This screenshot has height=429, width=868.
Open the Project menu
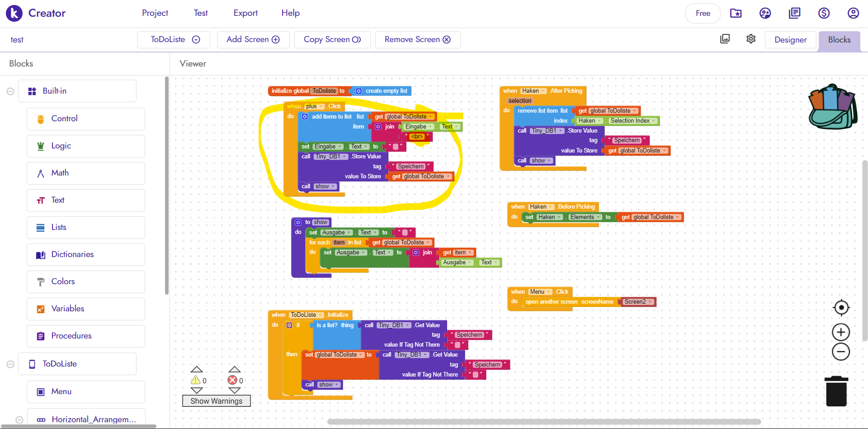(x=155, y=13)
